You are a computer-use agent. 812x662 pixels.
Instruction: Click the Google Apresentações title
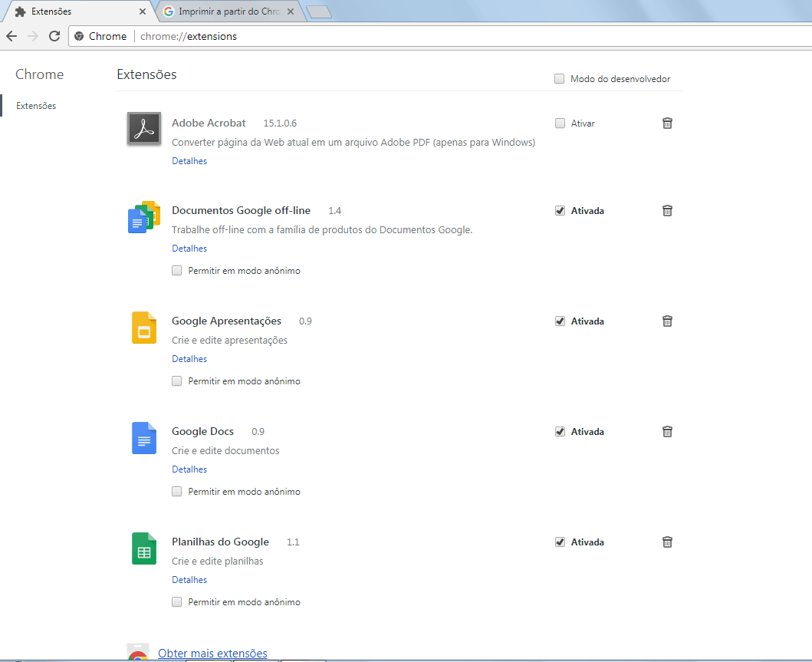point(226,321)
